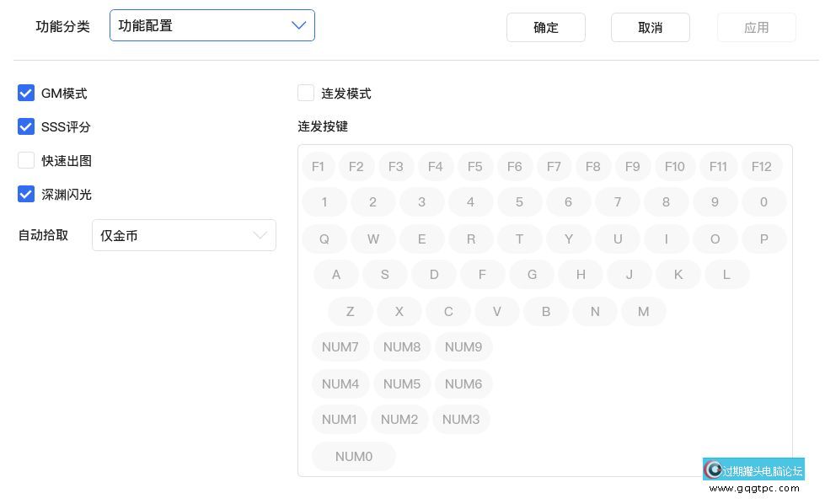
Task: Enable the 快速出图 checkbox
Action: pyautogui.click(x=26, y=161)
